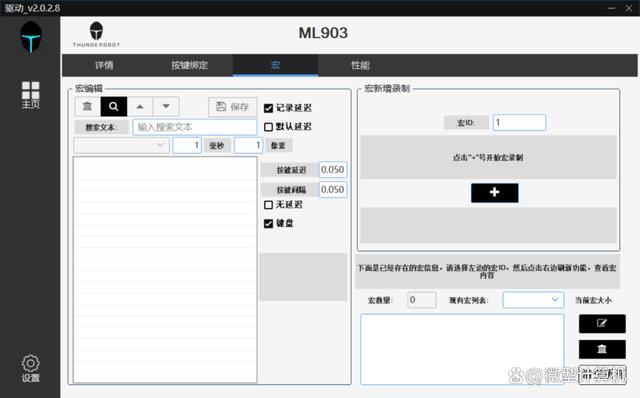Click the 搜索文本 label
The image size is (640, 398).
point(101,127)
